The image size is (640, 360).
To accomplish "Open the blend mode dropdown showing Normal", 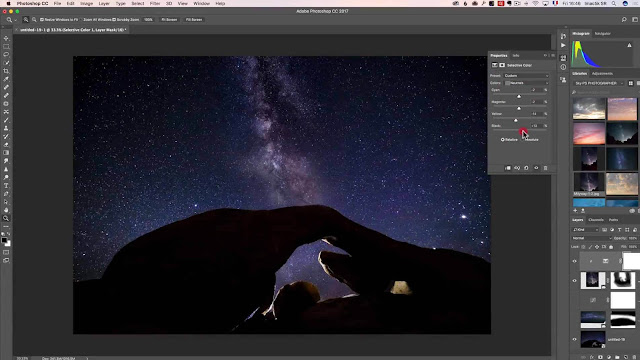I will (x=591, y=238).
